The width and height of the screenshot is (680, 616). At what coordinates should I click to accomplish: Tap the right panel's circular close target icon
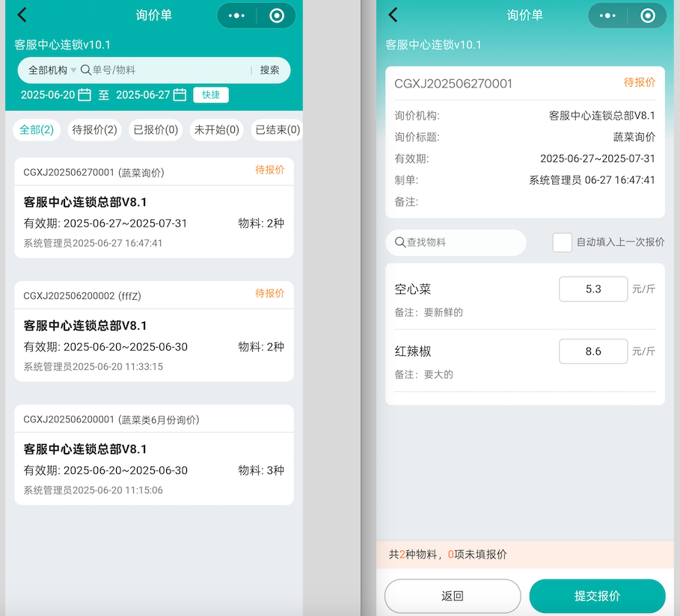click(648, 16)
